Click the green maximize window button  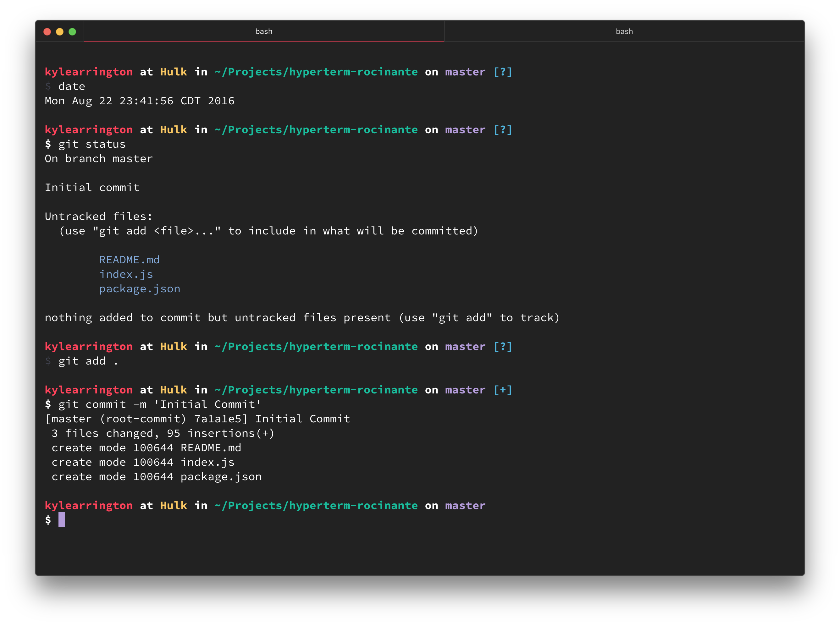72,32
